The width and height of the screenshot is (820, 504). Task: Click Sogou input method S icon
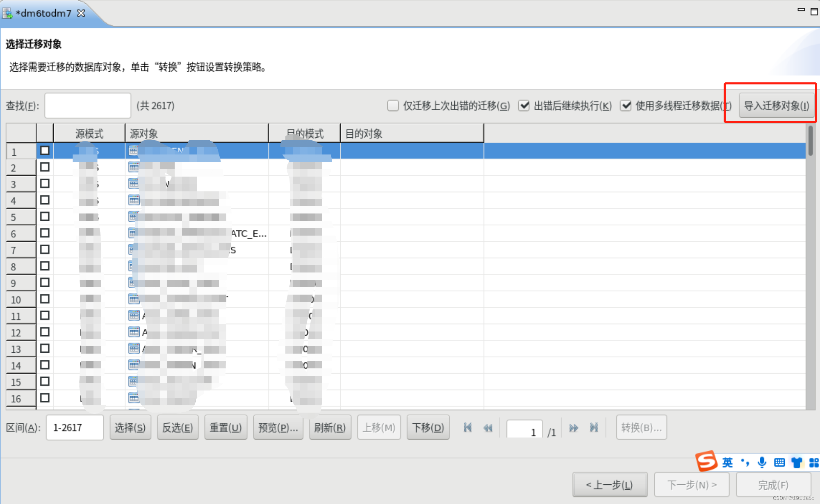(706, 462)
